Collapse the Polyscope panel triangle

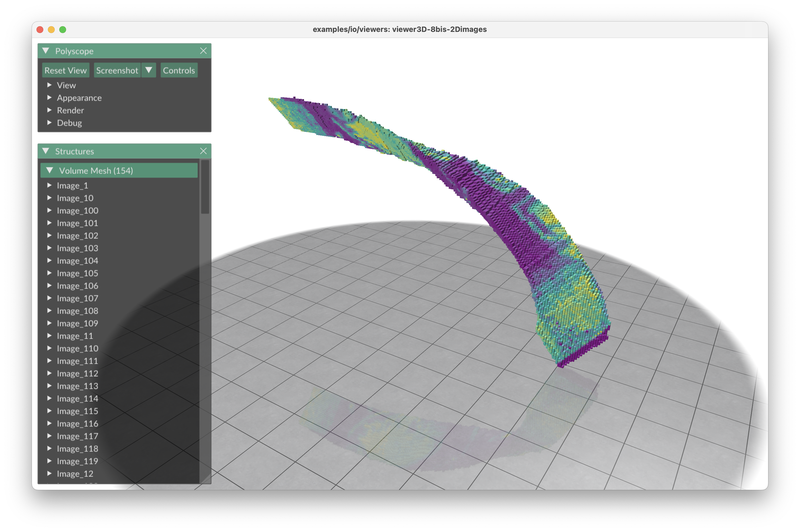pyautogui.click(x=46, y=51)
